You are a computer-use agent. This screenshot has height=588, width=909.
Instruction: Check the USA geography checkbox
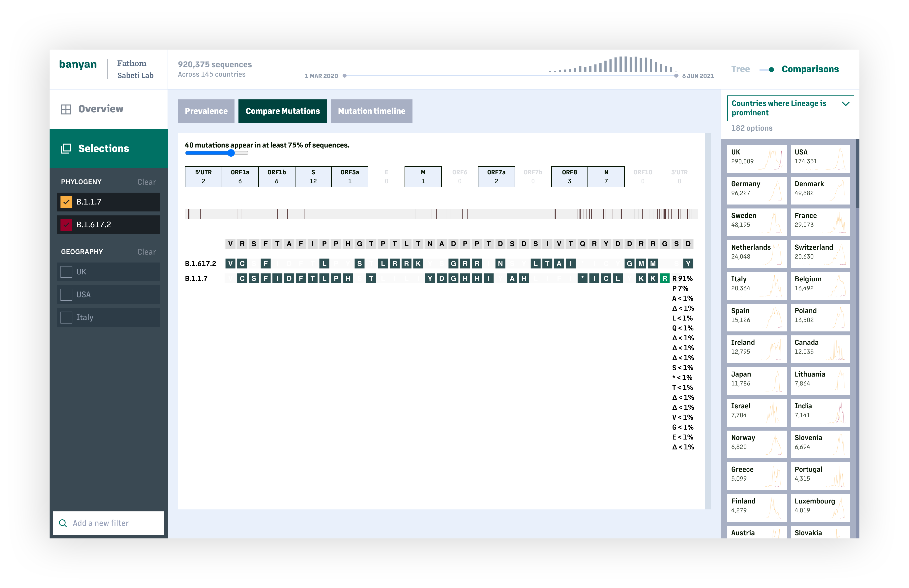tap(66, 294)
